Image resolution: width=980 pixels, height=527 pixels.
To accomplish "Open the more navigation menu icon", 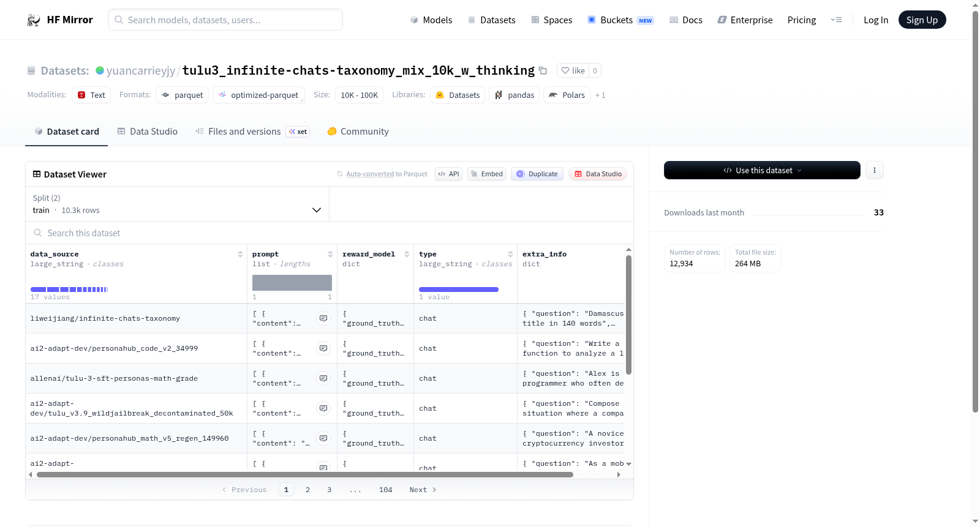I will point(836,20).
